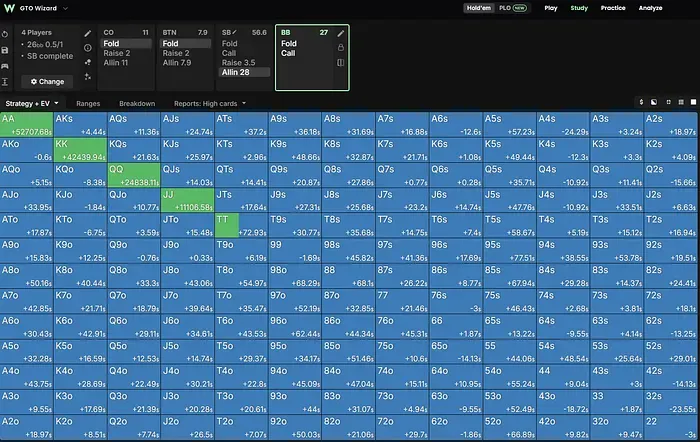
Task: Click the dollar sign display icon
Action: click(x=641, y=102)
